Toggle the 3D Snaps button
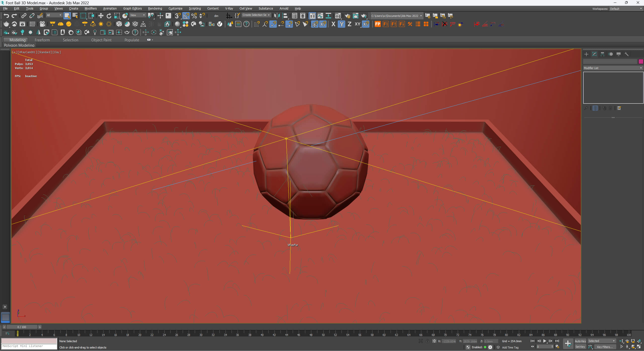The width and height of the screenshot is (644, 351). point(178,16)
